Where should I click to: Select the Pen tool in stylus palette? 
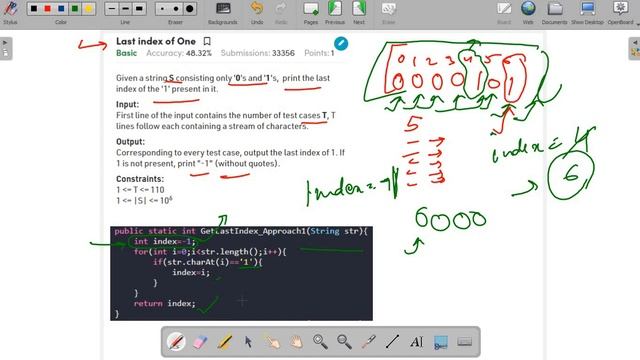[x=176, y=342]
